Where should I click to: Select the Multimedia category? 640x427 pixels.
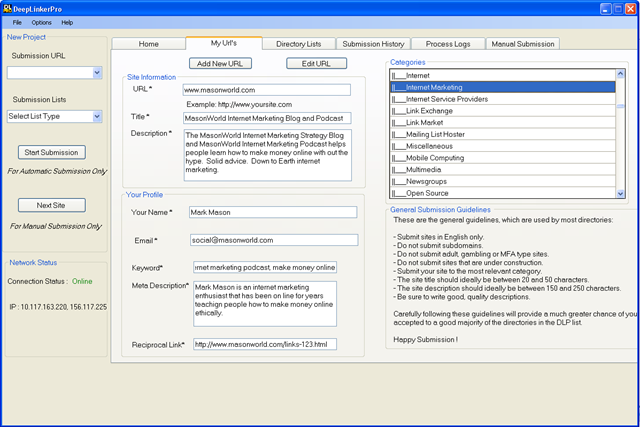pos(502,170)
